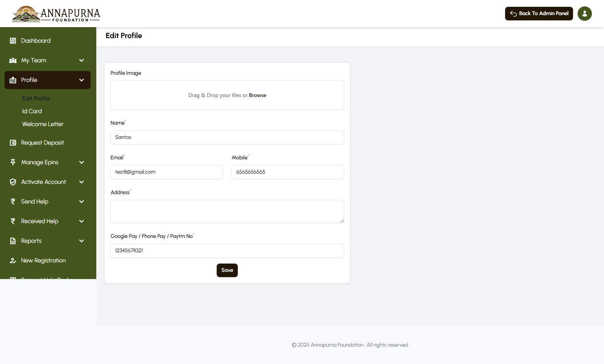
Task: Expand the My Team chevron
Action: (x=82, y=60)
